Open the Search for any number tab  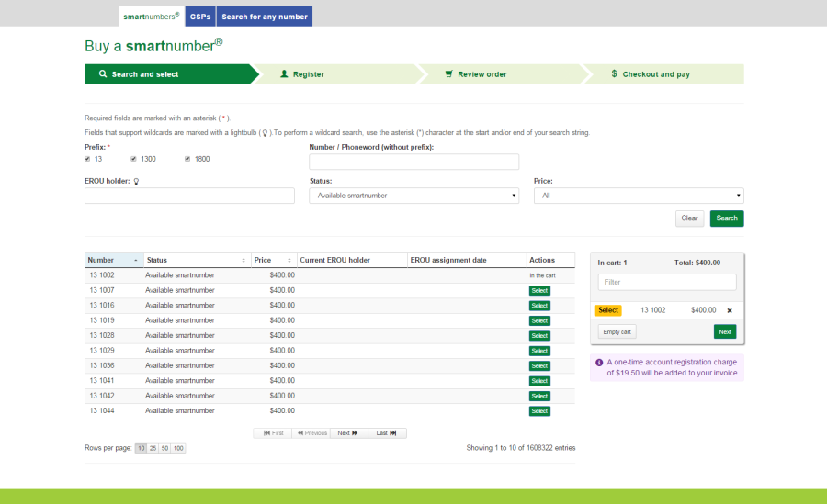265,17
